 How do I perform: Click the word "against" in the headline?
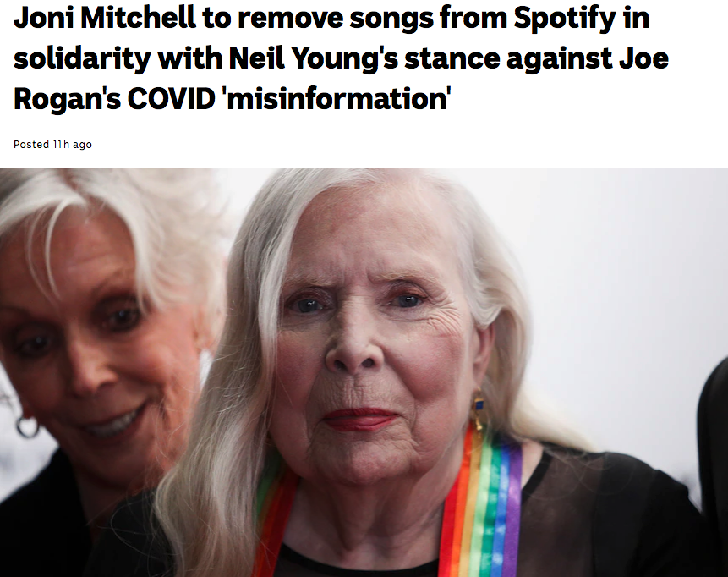coord(560,60)
